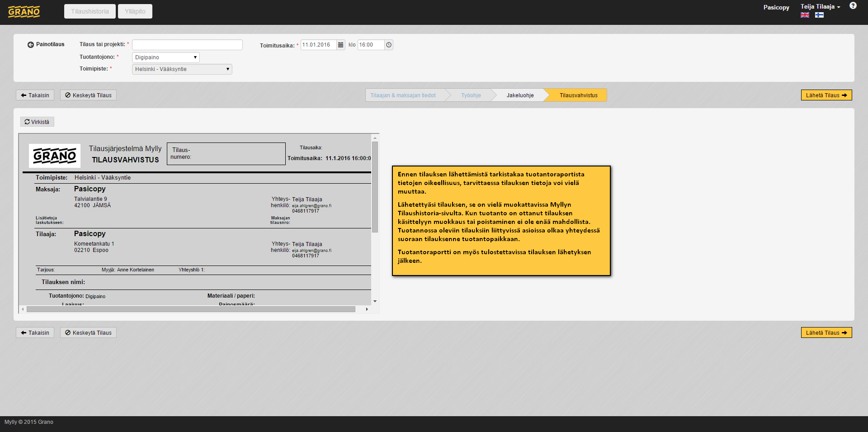Click the Painotilaus back arrow icon
Image resolution: width=868 pixels, height=432 pixels.
[x=31, y=45]
